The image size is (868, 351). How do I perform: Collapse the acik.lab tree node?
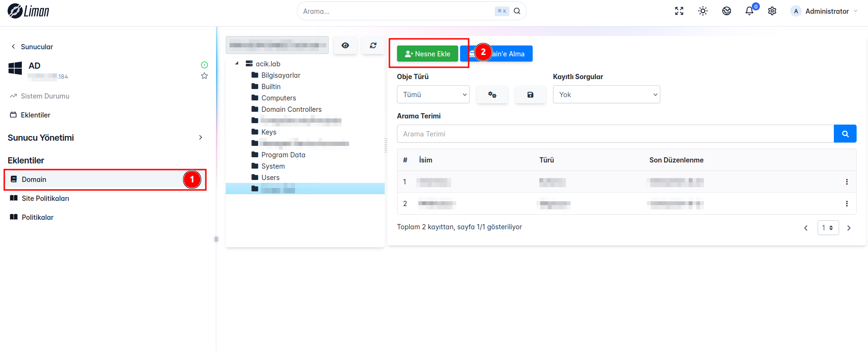237,63
